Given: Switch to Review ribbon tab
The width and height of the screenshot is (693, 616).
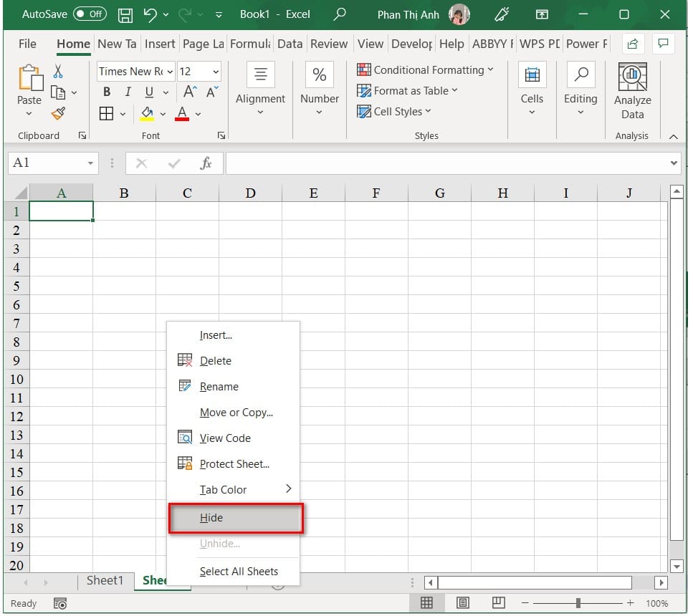Looking at the screenshot, I should [329, 44].
